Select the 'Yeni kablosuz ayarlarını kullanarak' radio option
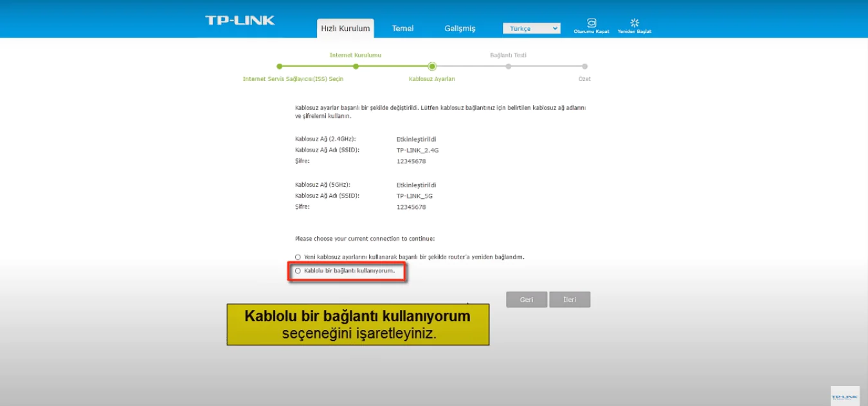This screenshot has height=406, width=868. 298,257
